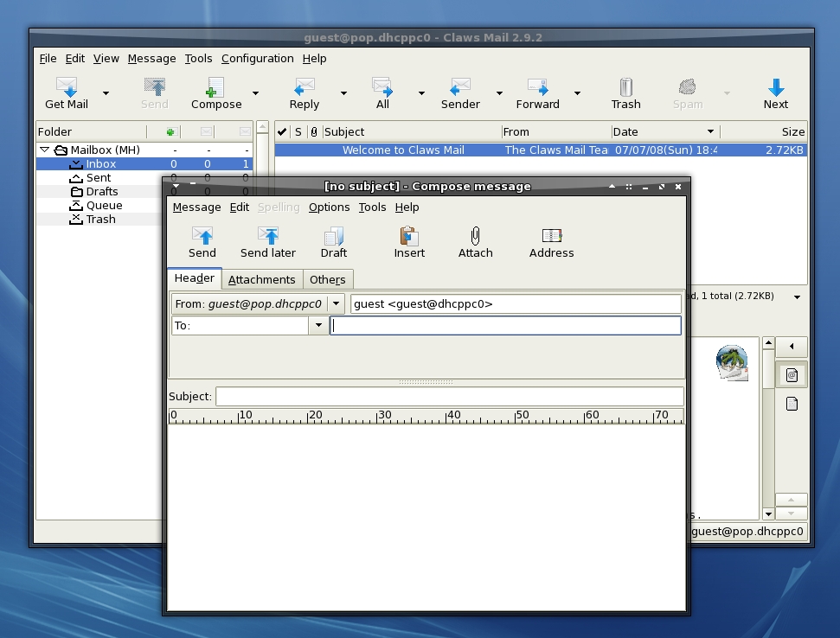
Task: Click the Insert file icon
Action: point(409,235)
